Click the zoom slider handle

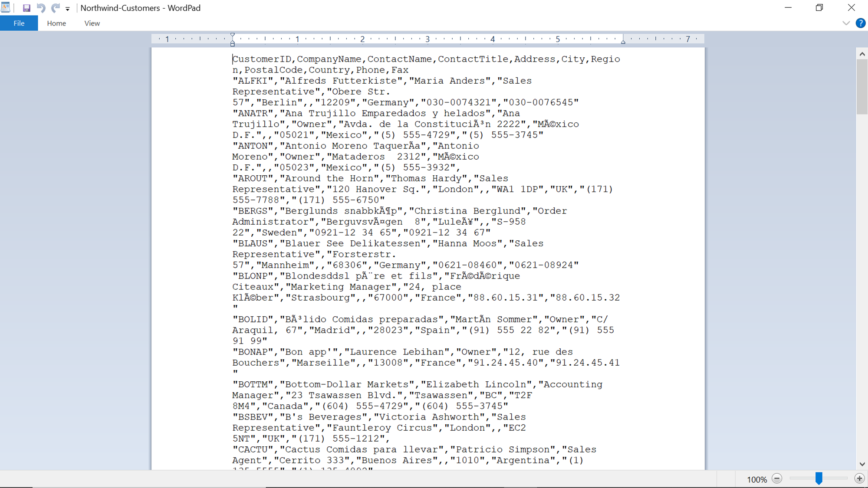tap(819, 478)
